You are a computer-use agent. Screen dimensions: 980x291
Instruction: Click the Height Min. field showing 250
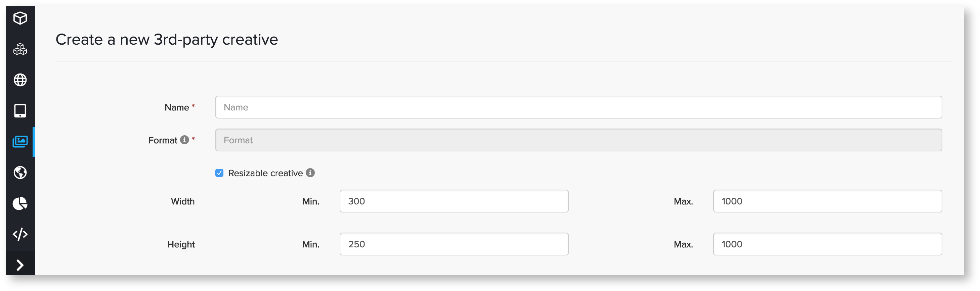[454, 244]
